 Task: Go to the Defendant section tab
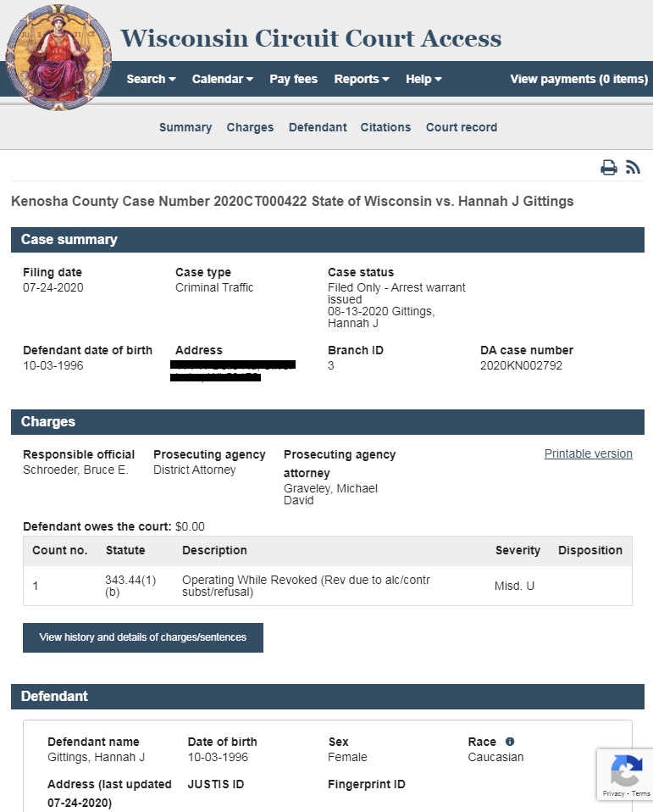pos(318,127)
